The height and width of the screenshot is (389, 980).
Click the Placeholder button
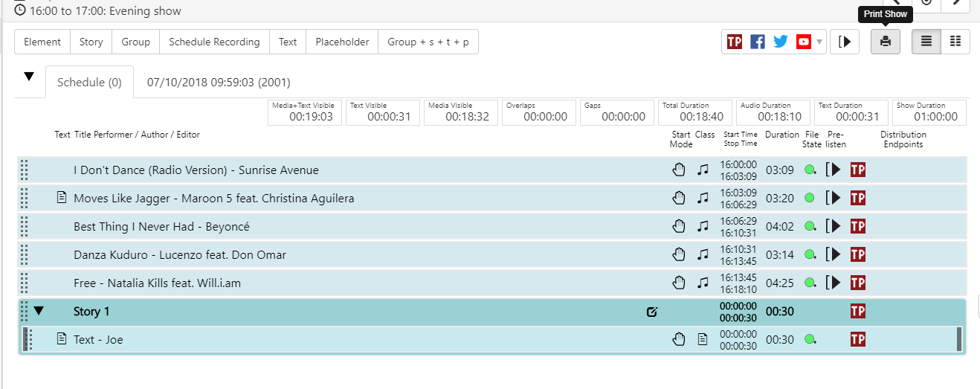342,42
